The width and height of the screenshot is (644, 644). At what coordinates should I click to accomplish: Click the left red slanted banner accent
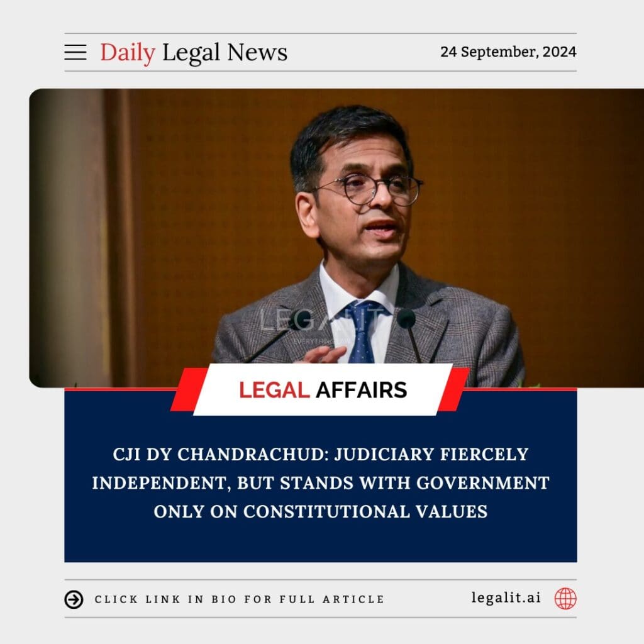pos(189,389)
